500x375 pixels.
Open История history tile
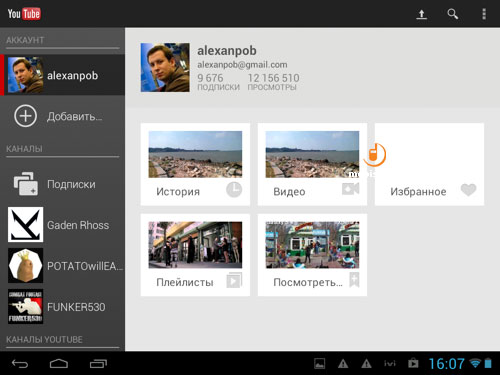(x=195, y=164)
